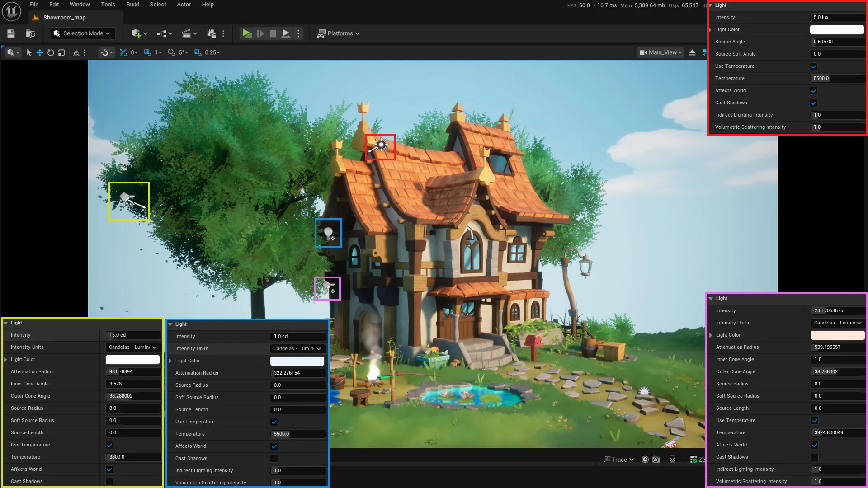Click Light Color swatch in pink spot light panel
Image resolution: width=868 pixels, height=488 pixels.
point(838,335)
